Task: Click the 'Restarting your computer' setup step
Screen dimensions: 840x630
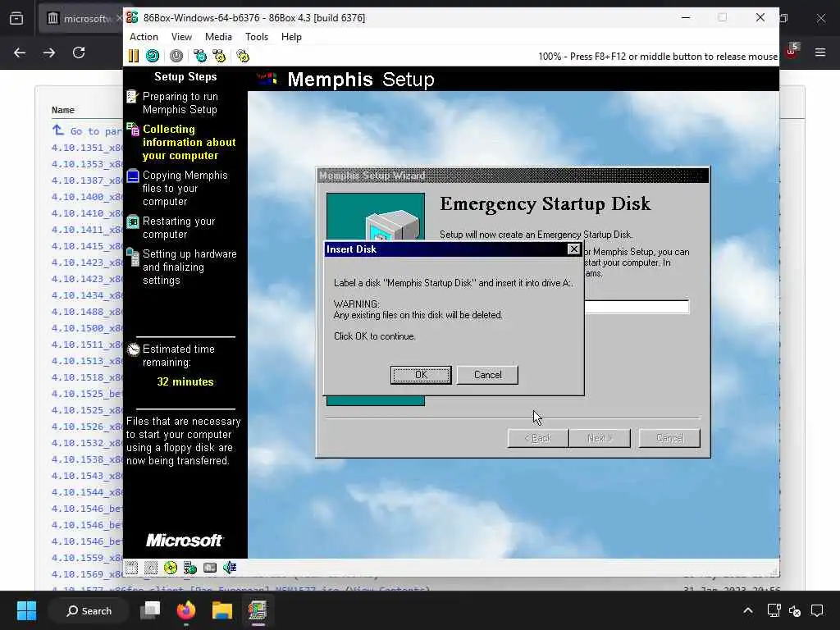Action: click(179, 228)
